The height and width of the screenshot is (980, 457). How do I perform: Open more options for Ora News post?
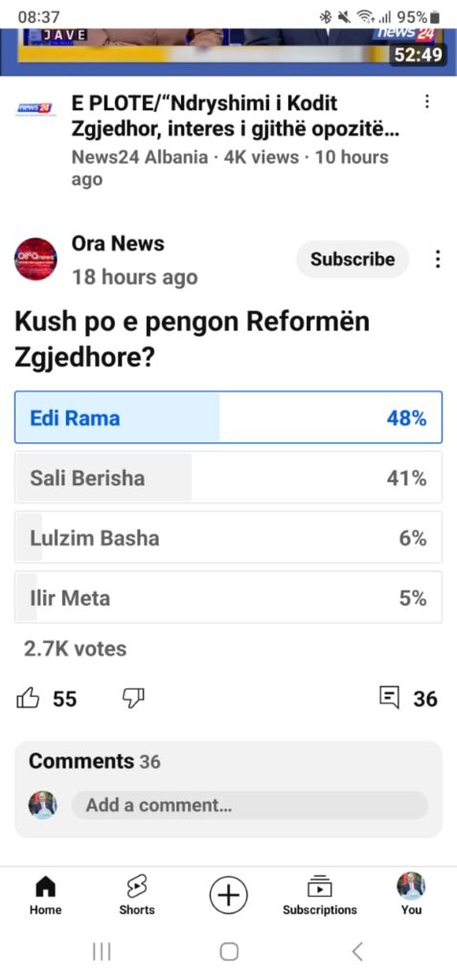pyautogui.click(x=438, y=258)
